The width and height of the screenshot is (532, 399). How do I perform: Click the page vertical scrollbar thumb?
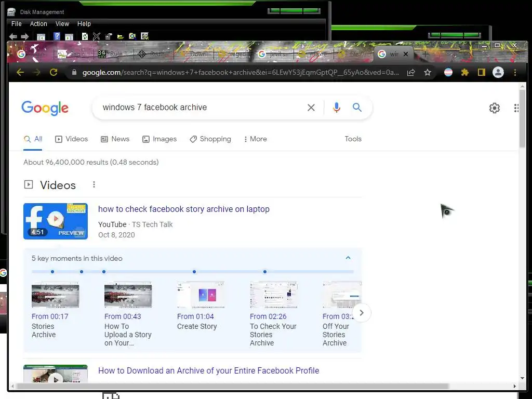(522, 119)
